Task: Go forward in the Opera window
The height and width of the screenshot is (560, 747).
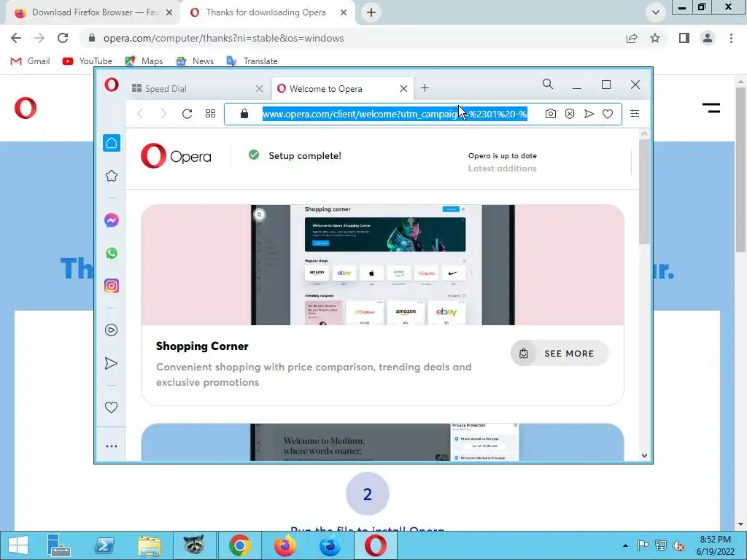Action: tap(163, 113)
